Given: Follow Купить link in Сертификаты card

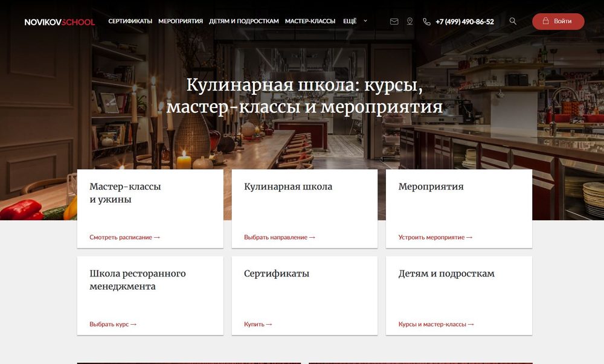Looking at the screenshot, I should [258, 324].
